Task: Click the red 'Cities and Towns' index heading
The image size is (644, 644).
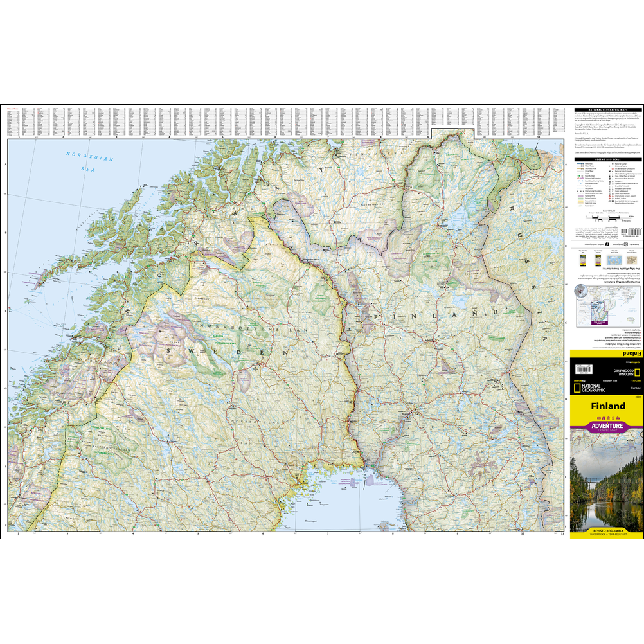Action: (13, 109)
